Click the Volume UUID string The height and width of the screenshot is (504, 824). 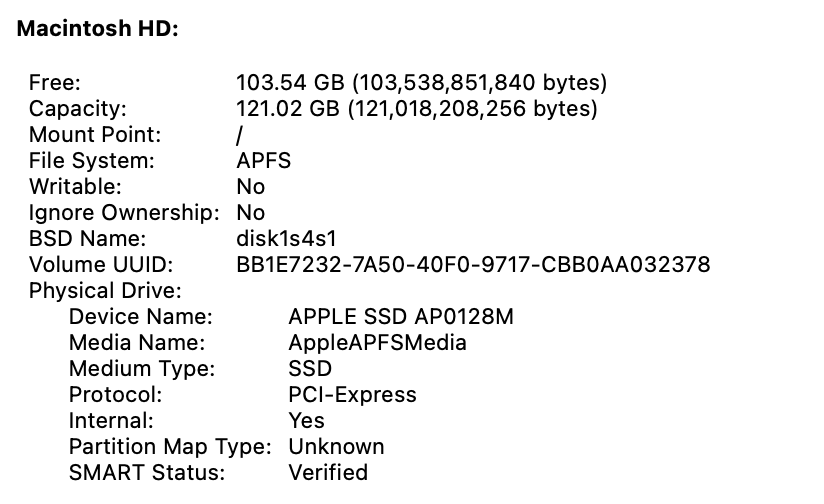click(473, 265)
